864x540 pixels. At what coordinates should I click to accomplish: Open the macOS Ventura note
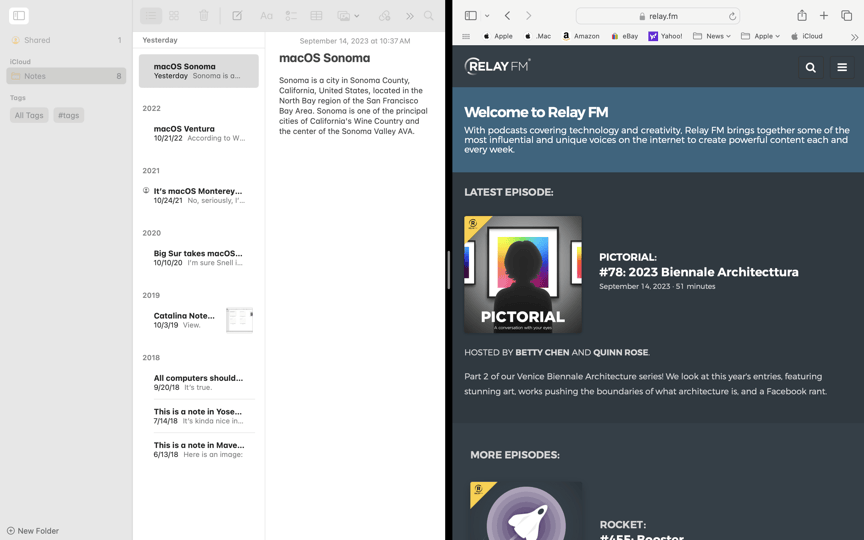tap(198, 133)
